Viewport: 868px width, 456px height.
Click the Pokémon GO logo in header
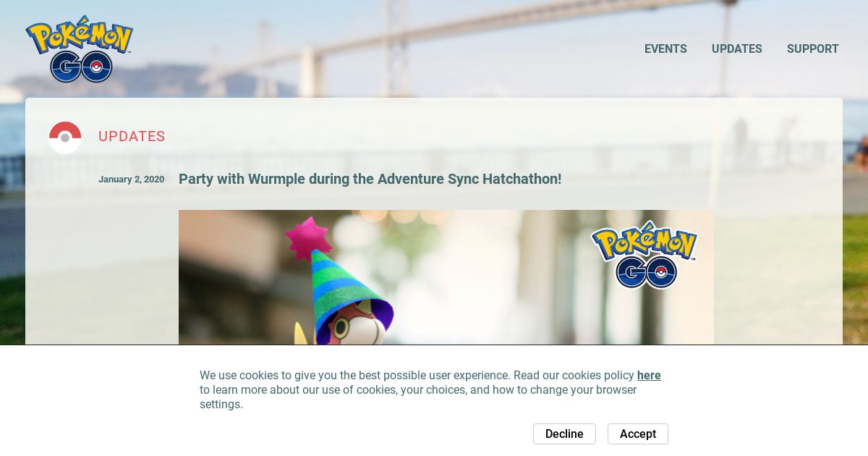80,49
